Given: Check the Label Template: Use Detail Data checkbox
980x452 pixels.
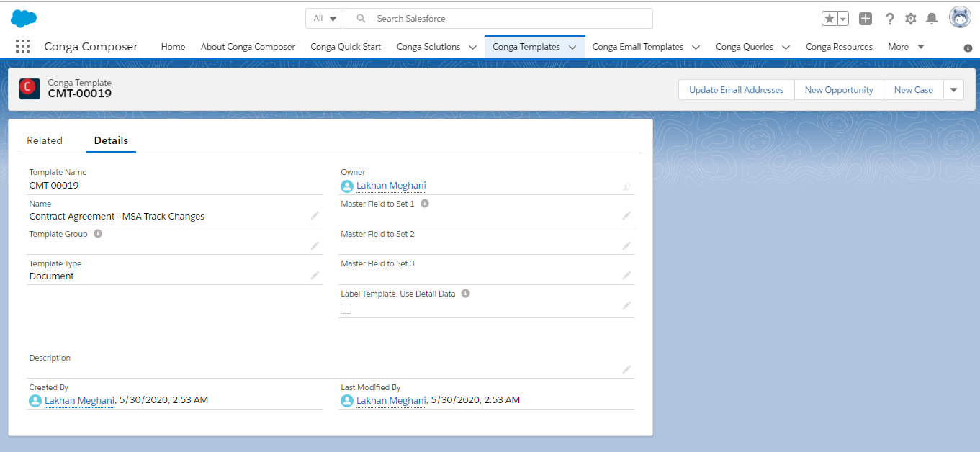Looking at the screenshot, I should coord(346,308).
